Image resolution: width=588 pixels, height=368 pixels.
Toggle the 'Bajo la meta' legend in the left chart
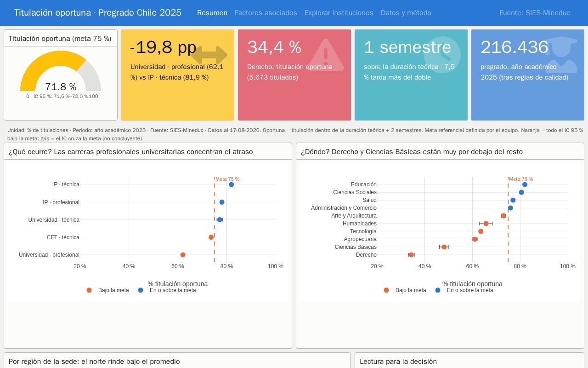(108, 290)
